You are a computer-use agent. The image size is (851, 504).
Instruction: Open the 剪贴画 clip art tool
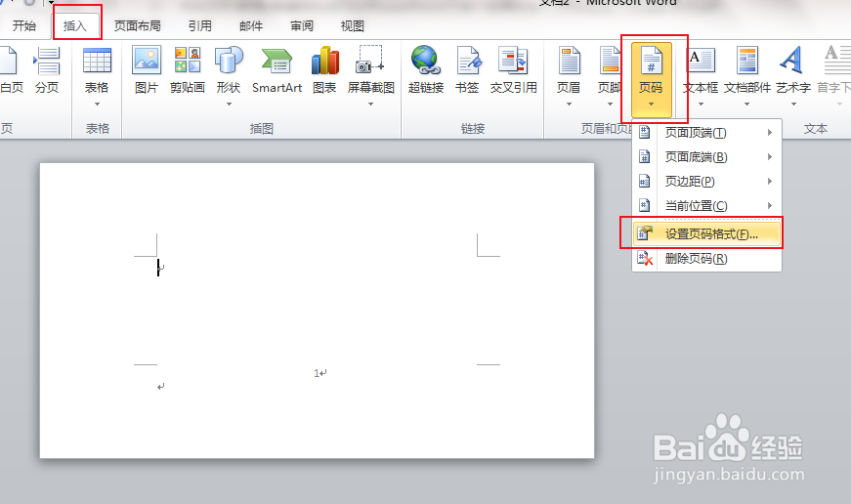(x=188, y=70)
